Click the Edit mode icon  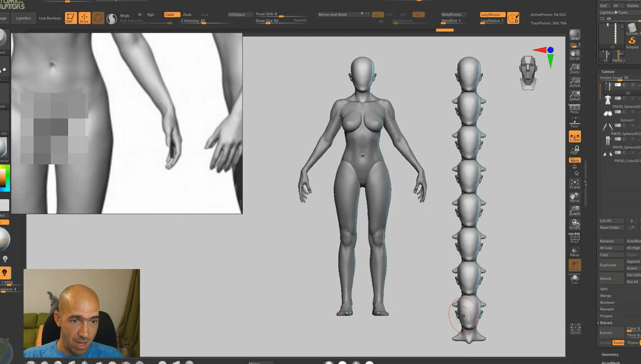point(71,18)
